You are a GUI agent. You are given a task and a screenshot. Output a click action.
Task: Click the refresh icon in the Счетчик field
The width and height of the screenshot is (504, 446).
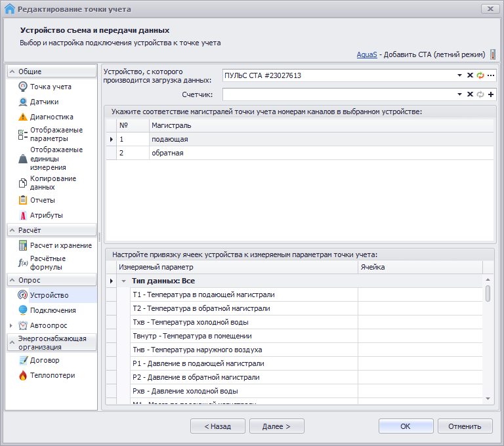[480, 94]
